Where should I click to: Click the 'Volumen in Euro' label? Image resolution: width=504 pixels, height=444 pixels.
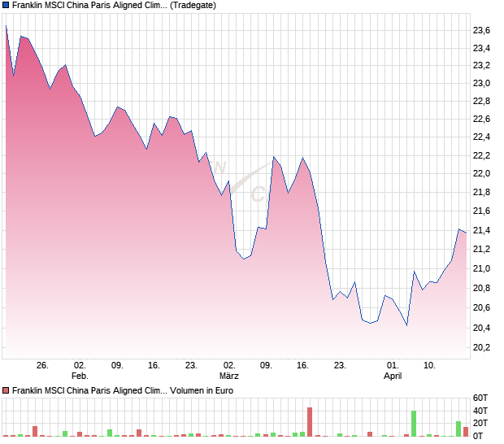202,390
